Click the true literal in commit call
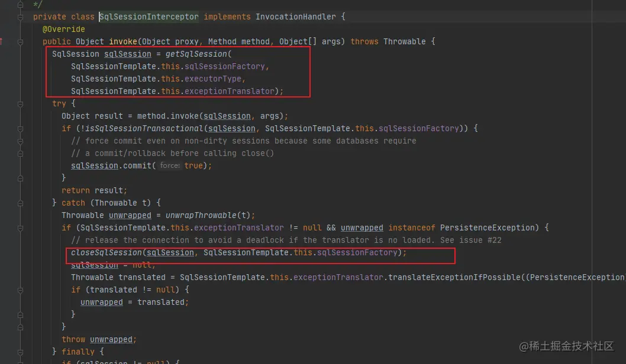 coord(193,165)
